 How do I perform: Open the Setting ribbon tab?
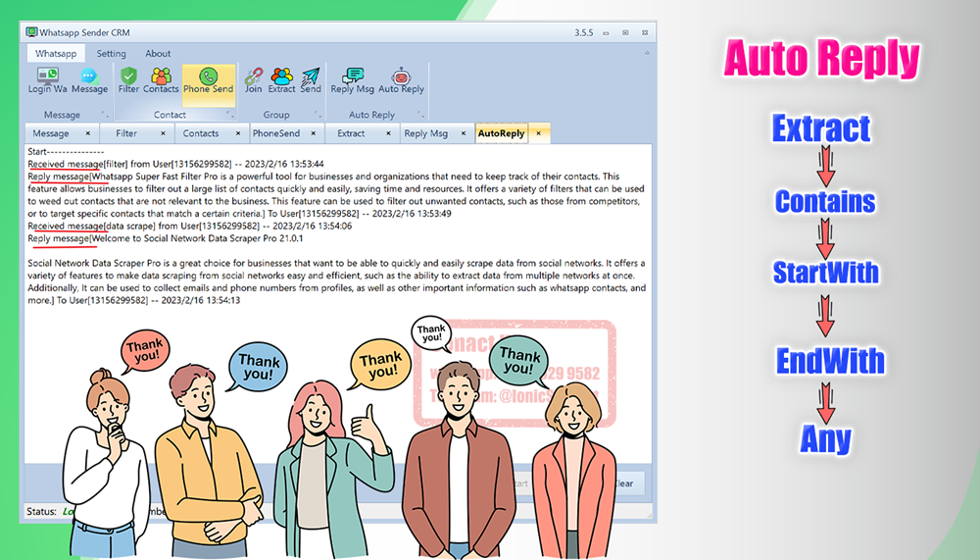pos(111,54)
